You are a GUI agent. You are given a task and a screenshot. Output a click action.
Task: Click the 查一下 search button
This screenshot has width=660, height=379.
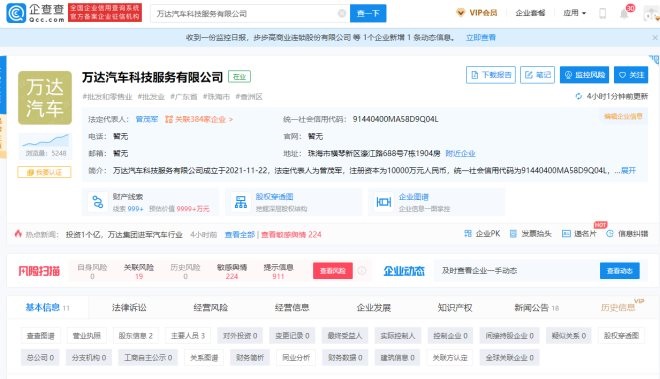coord(368,13)
